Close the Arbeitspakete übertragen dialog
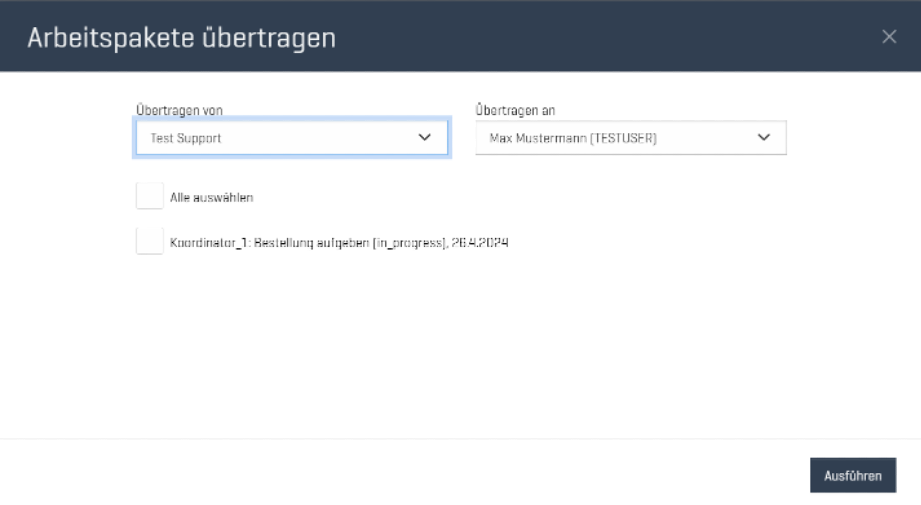921x505 pixels. coord(889,37)
